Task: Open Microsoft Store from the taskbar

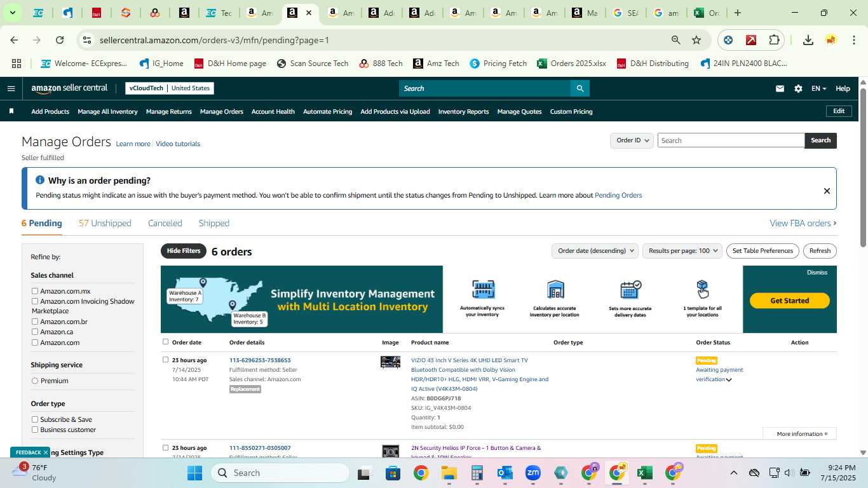Action: pyautogui.click(x=393, y=473)
